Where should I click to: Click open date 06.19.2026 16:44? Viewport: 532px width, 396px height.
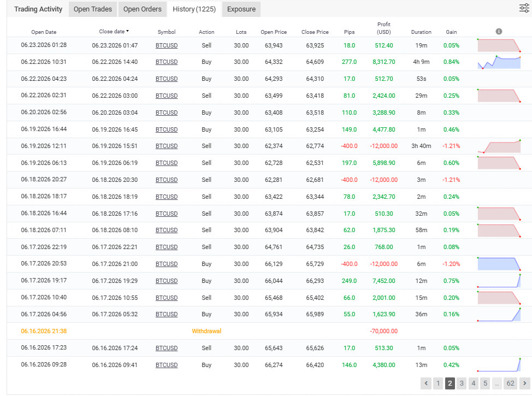pos(44,129)
